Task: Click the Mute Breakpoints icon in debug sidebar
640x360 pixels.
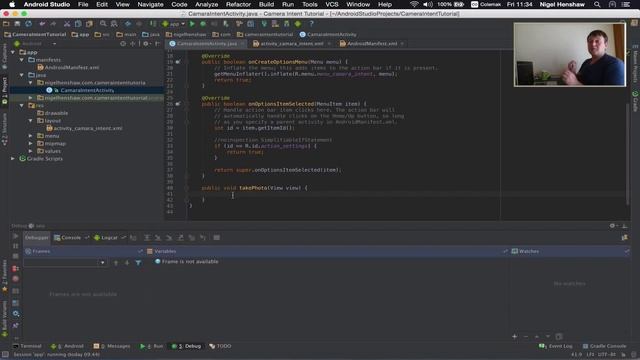Action: point(16,279)
